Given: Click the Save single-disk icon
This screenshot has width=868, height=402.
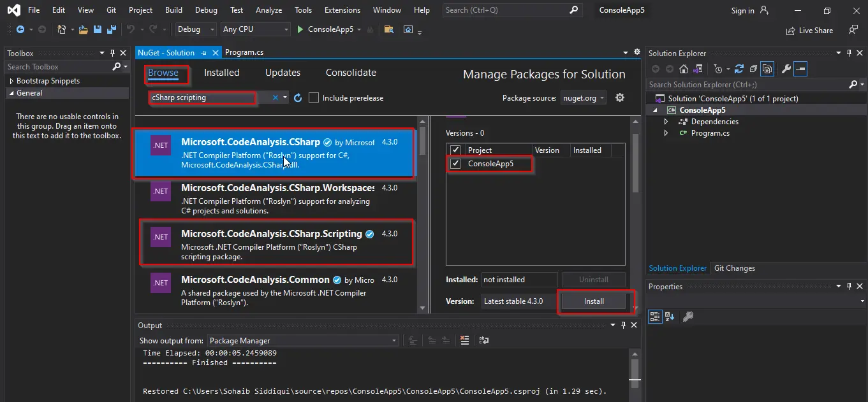Looking at the screenshot, I should point(98,29).
